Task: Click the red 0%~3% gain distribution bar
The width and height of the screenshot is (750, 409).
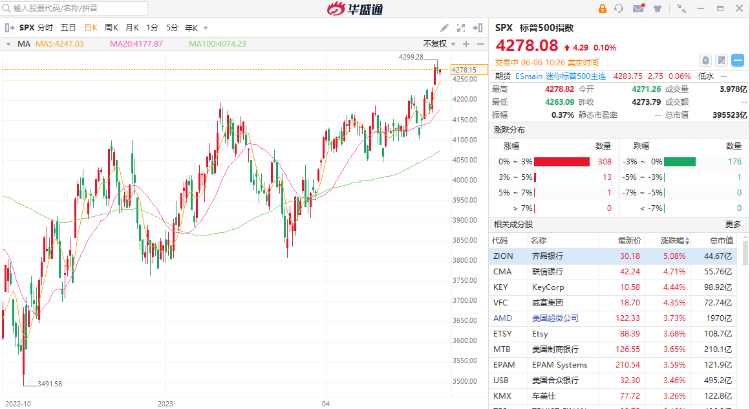Action: 562,162
